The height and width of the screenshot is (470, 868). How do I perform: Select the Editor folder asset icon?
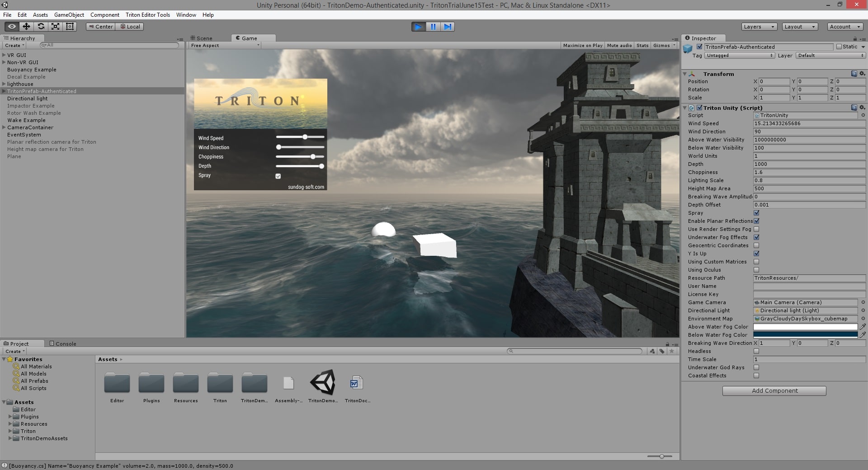pyautogui.click(x=117, y=383)
